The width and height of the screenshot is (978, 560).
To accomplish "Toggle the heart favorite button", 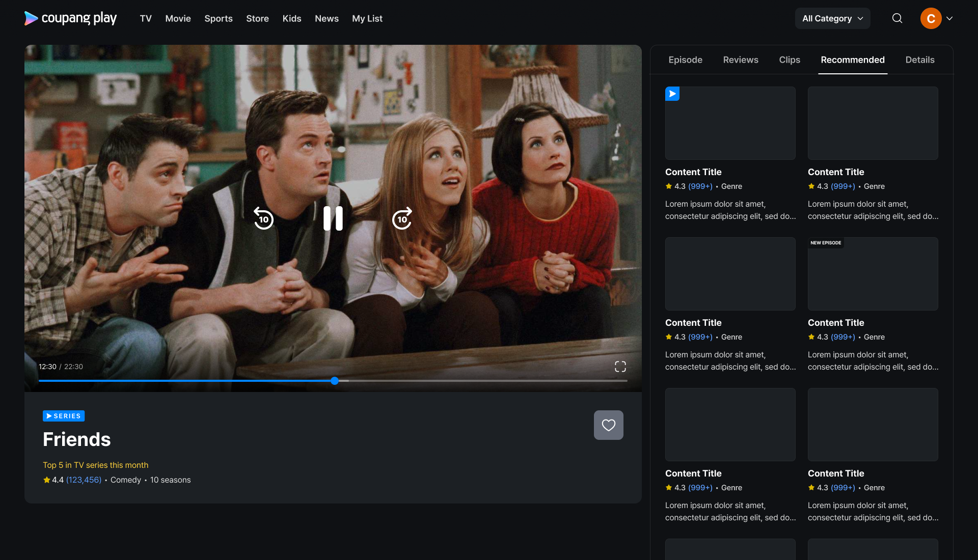I will coord(608,425).
